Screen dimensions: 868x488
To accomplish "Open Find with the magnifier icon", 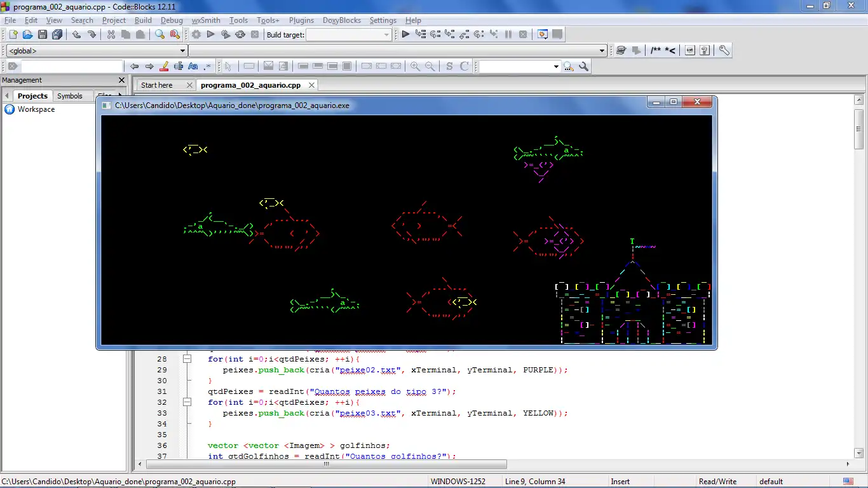I will tap(160, 34).
